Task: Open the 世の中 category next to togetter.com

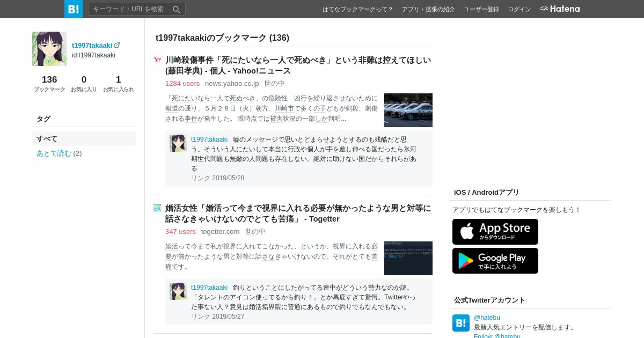Action: pyautogui.click(x=255, y=231)
